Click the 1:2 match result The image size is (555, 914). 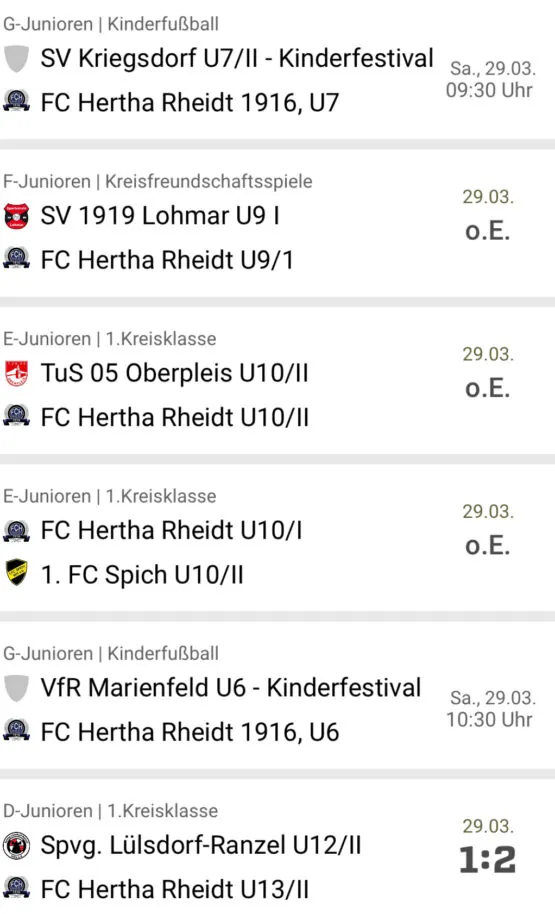pos(488,860)
